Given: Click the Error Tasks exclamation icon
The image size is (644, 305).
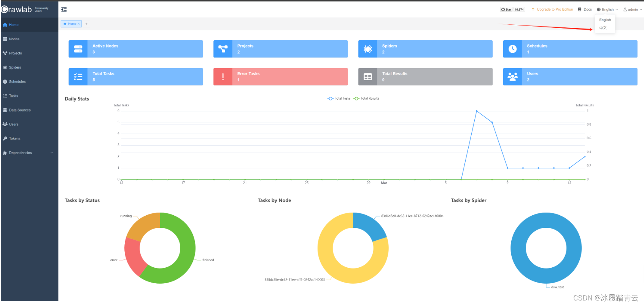Looking at the screenshot, I should (223, 77).
